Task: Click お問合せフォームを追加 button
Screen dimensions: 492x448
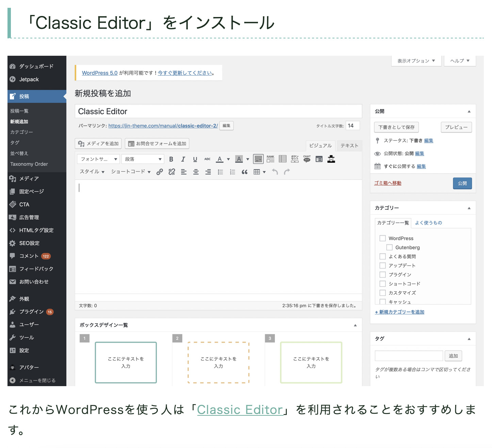Action: point(157,143)
